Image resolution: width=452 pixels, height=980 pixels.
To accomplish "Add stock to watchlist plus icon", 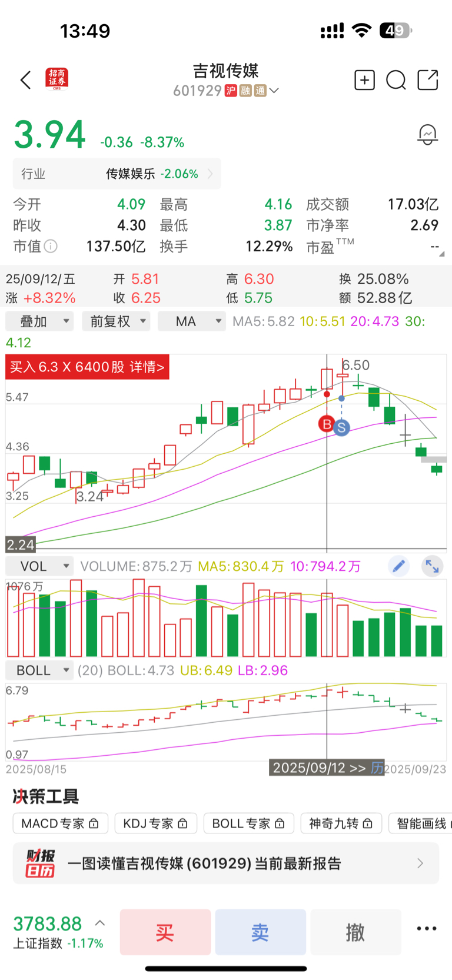I will pyautogui.click(x=364, y=80).
